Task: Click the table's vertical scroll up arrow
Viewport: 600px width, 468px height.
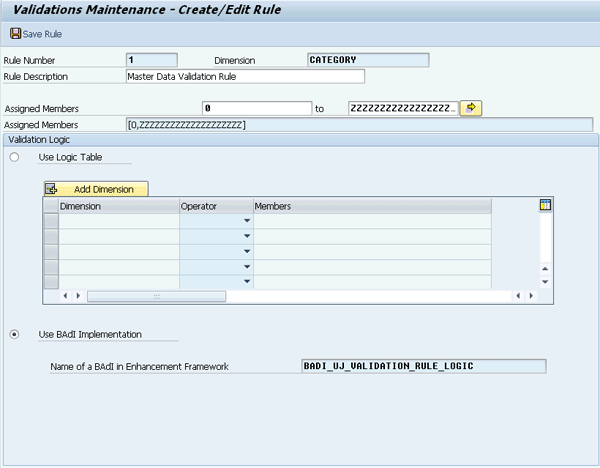Action: pos(545,268)
